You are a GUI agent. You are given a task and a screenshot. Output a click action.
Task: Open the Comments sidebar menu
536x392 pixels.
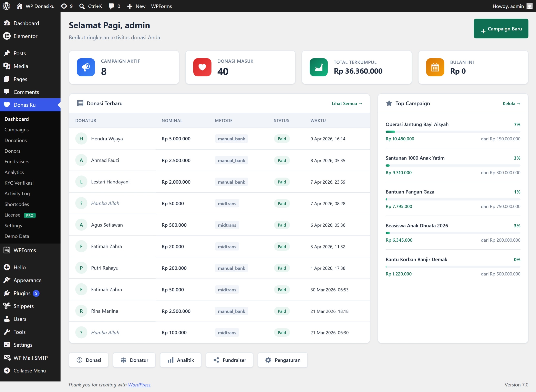pos(30,92)
